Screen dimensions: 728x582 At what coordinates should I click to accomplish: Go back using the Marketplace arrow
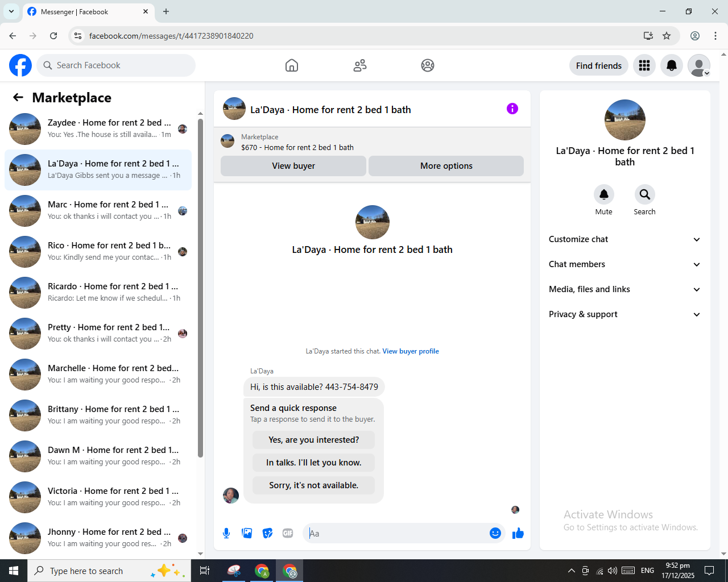click(18, 97)
